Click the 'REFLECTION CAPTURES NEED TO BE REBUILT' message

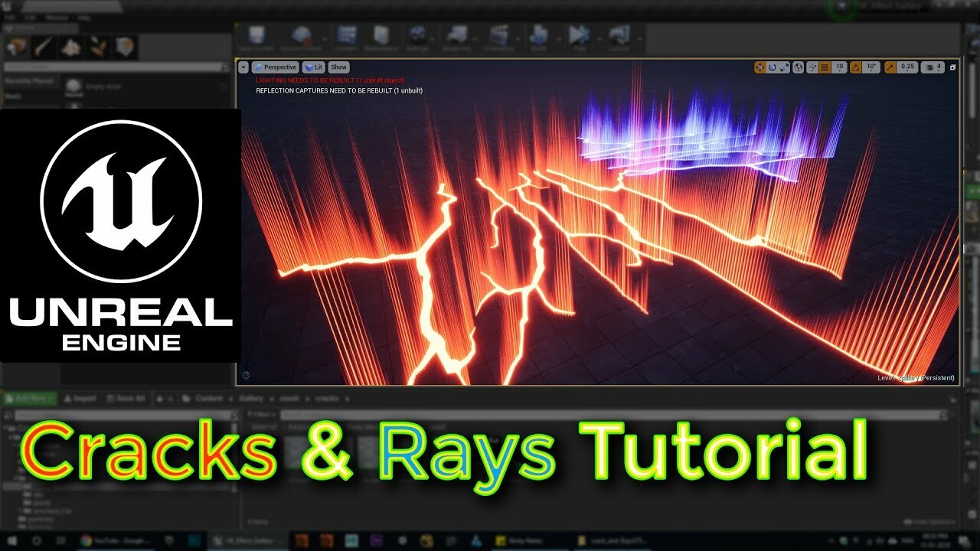coord(339,90)
